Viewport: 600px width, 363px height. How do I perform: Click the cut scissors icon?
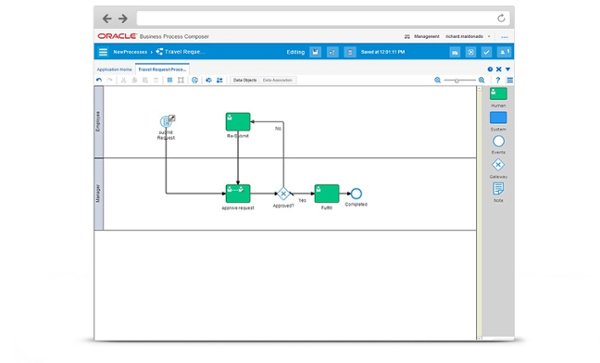[123, 80]
